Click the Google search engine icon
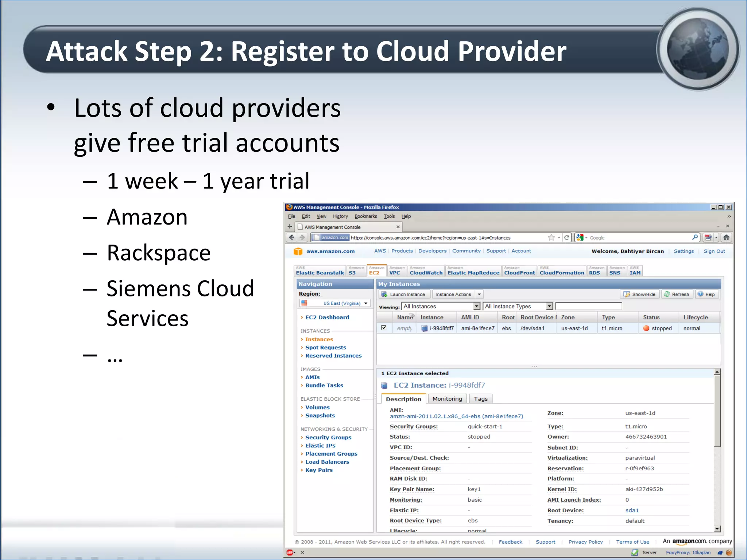The width and height of the screenshot is (747, 560). 580,237
